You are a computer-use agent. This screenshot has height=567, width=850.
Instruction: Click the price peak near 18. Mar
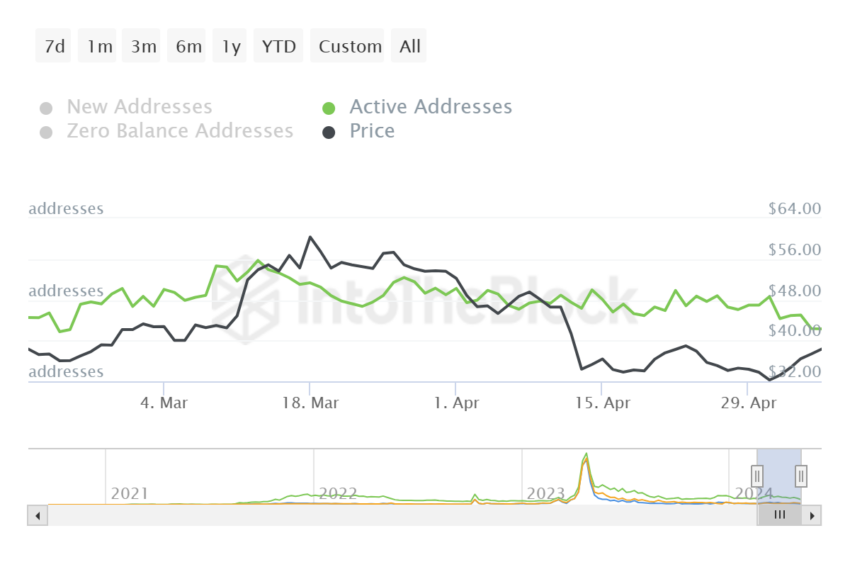[x=310, y=237]
